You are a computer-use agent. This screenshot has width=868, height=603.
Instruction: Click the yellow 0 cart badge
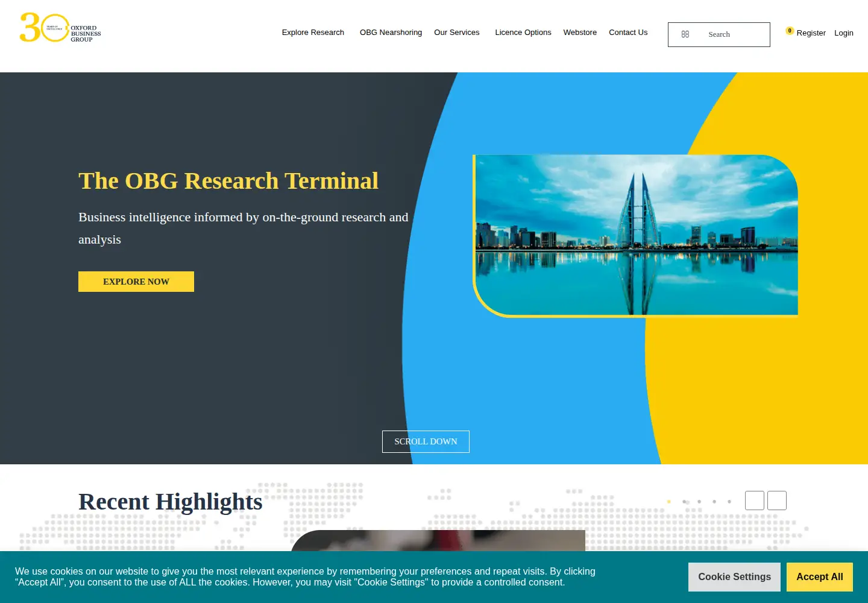(790, 31)
